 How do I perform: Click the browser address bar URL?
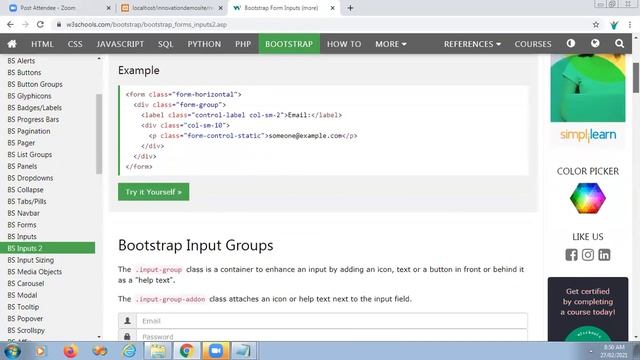coord(146,24)
